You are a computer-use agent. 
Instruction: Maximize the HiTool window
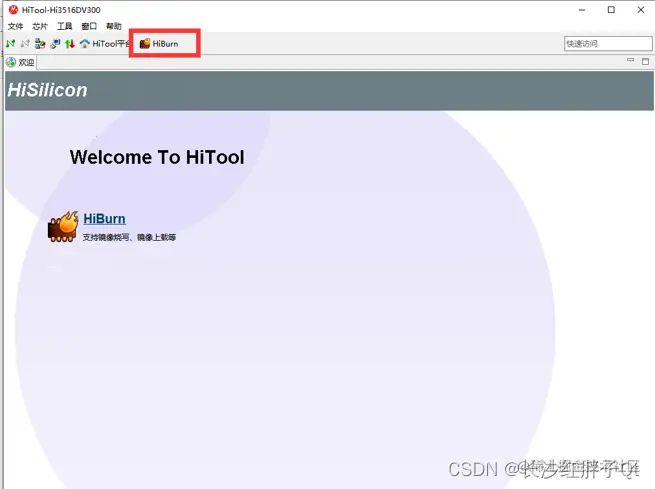click(611, 10)
